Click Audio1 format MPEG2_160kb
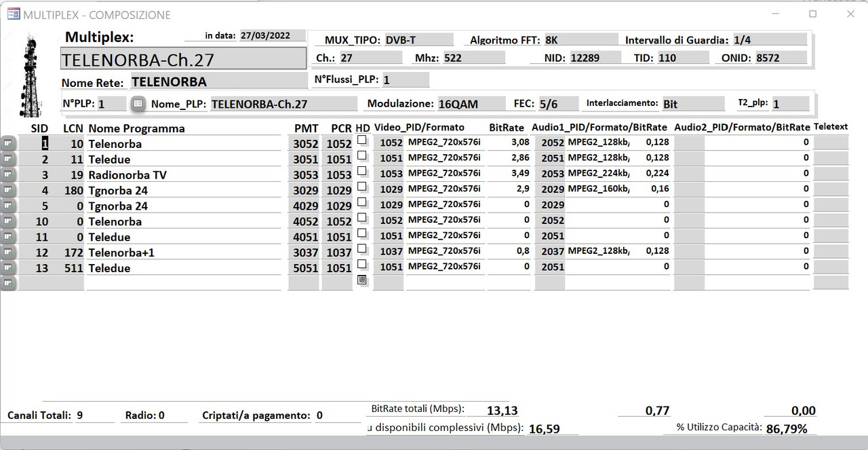Screen dimensions: 868x450 (598, 189)
